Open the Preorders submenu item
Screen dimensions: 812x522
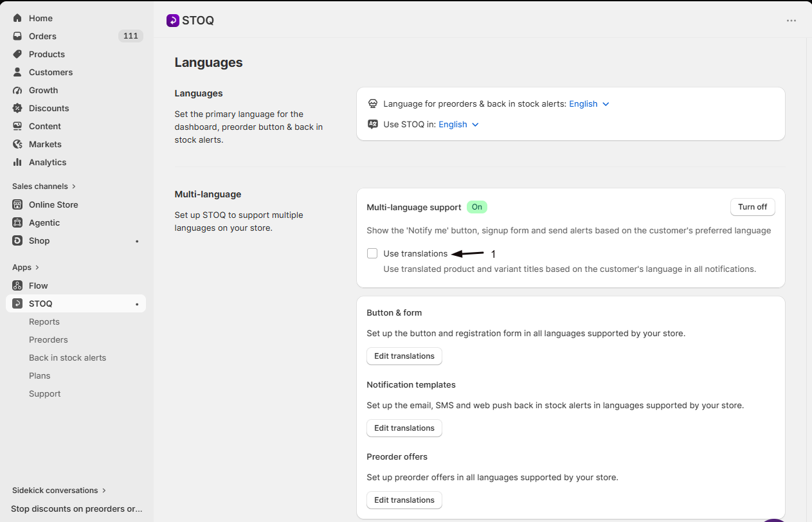48,339
